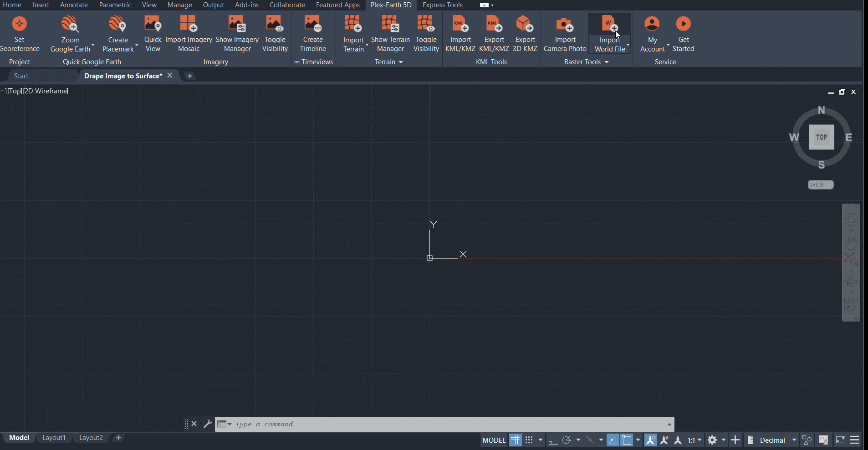
Task: Launch Zoom Google Earth tool
Action: pos(70,34)
